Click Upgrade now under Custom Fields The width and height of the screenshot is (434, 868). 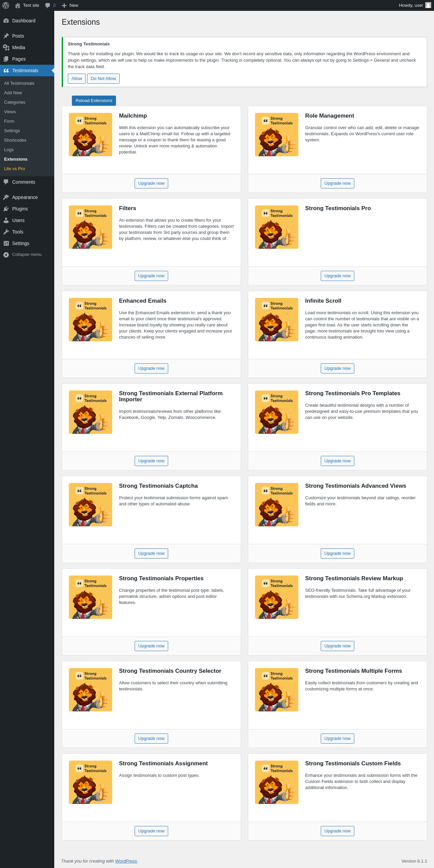click(337, 831)
